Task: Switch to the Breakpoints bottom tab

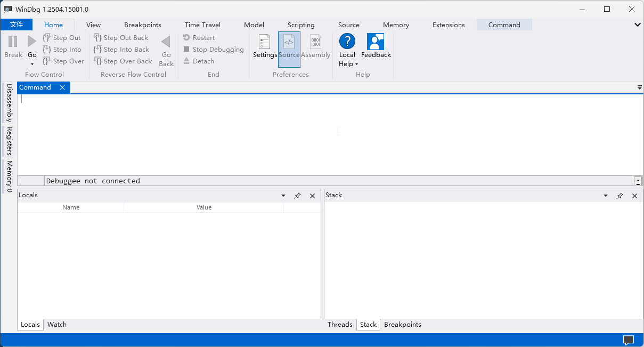Action: click(x=403, y=325)
